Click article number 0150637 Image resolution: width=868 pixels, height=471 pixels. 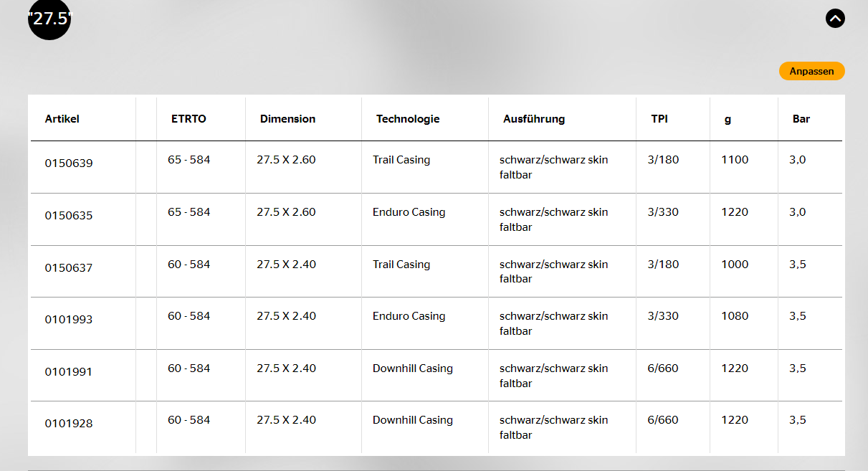pyautogui.click(x=69, y=268)
